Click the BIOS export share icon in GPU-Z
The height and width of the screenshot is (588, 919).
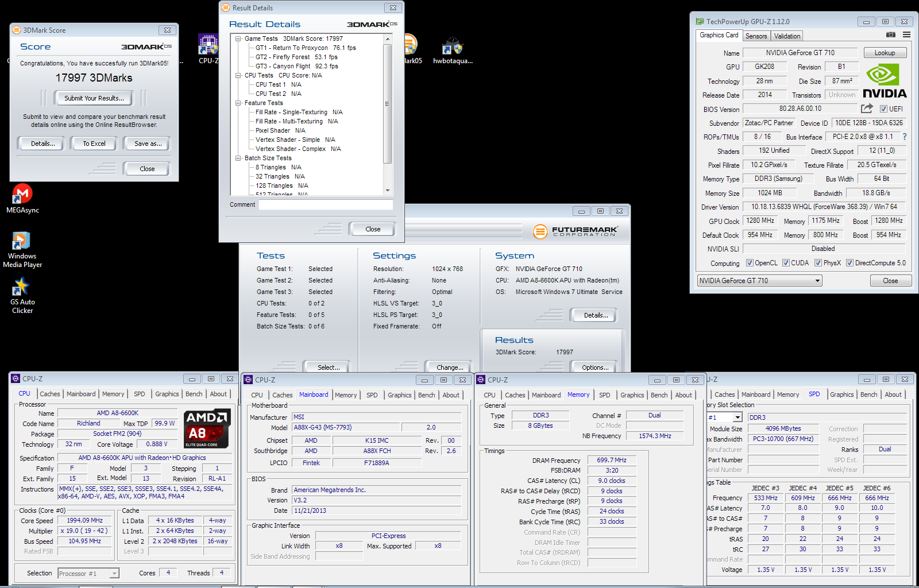(x=867, y=108)
